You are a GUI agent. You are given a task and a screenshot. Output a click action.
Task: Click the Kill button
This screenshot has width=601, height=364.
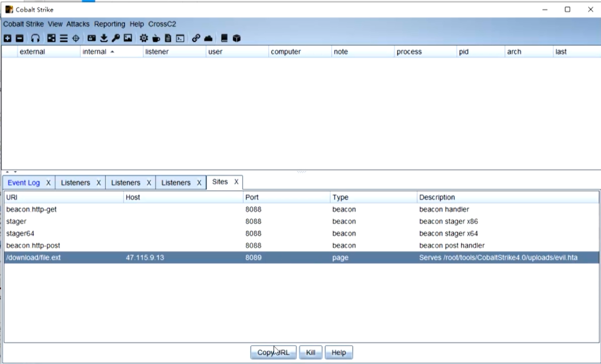coord(310,353)
